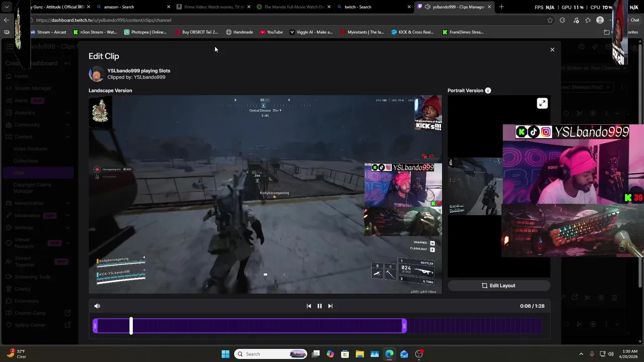This screenshot has height=362, width=644.
Task: Open the YouTube bookmark
Action: [x=271, y=32]
